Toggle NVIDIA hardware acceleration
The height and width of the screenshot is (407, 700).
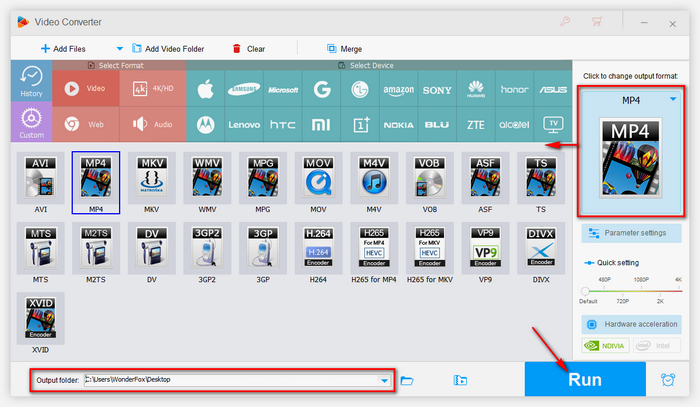point(605,345)
